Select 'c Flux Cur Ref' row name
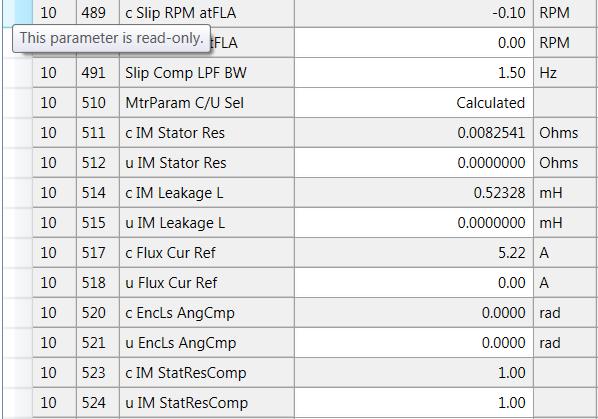This screenshot has height=419, width=598. [170, 253]
